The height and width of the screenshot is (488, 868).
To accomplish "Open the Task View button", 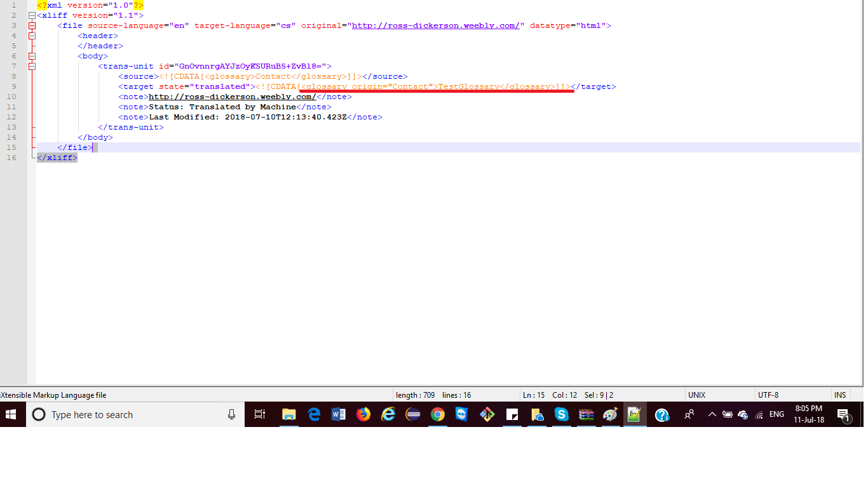I will point(259,415).
